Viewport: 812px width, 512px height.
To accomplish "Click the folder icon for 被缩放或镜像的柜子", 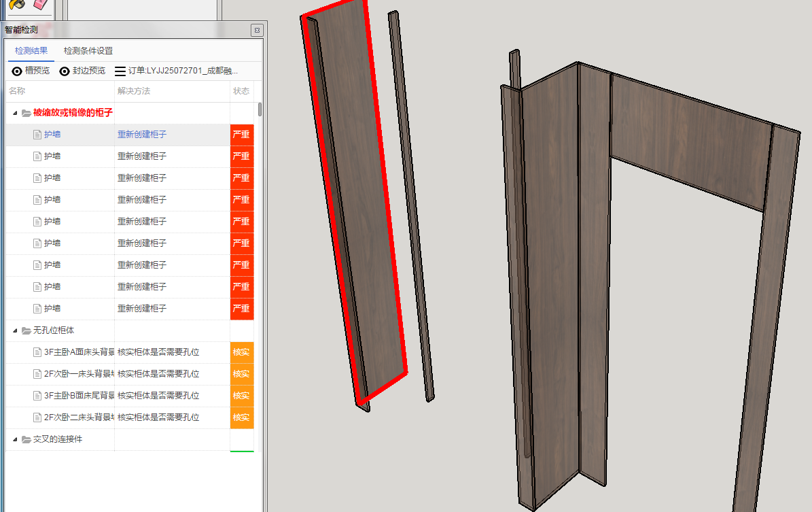I will click(27, 113).
